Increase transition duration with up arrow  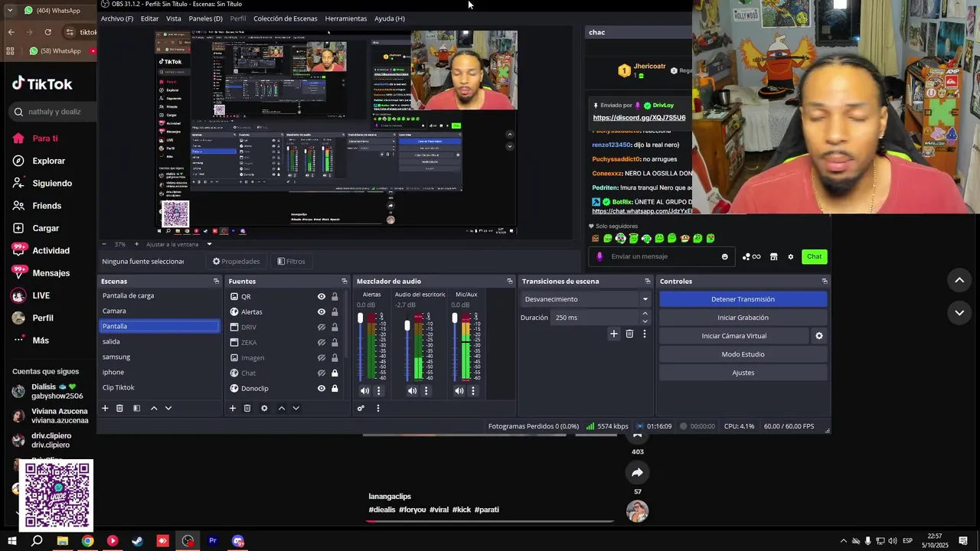pyautogui.click(x=645, y=314)
